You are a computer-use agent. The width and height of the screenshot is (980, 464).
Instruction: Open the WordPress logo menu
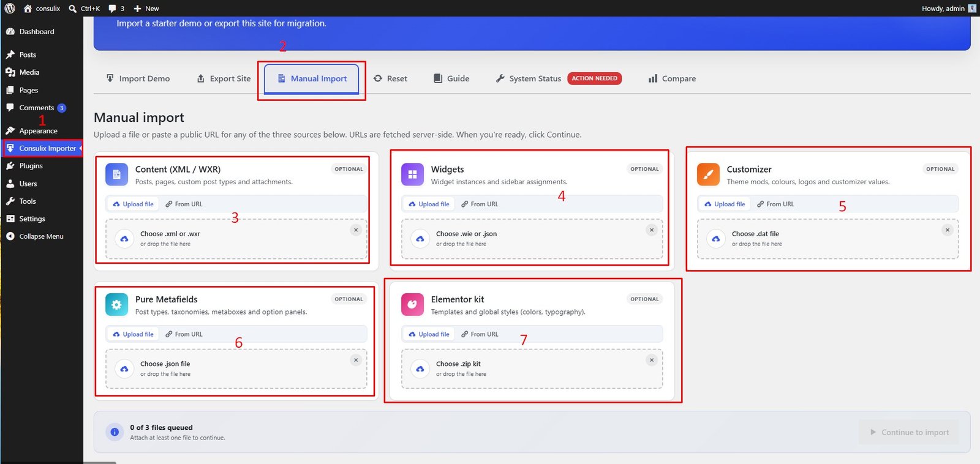[x=10, y=9]
